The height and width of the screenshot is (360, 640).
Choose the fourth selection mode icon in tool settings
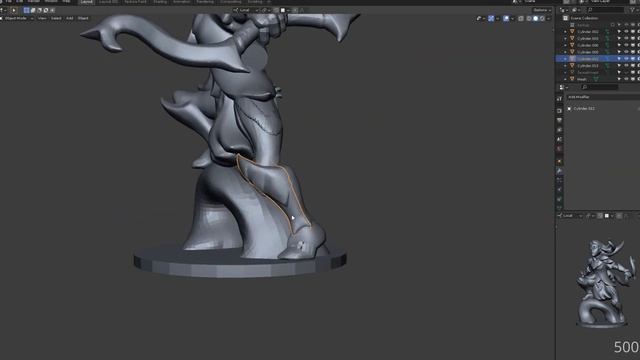46,10
